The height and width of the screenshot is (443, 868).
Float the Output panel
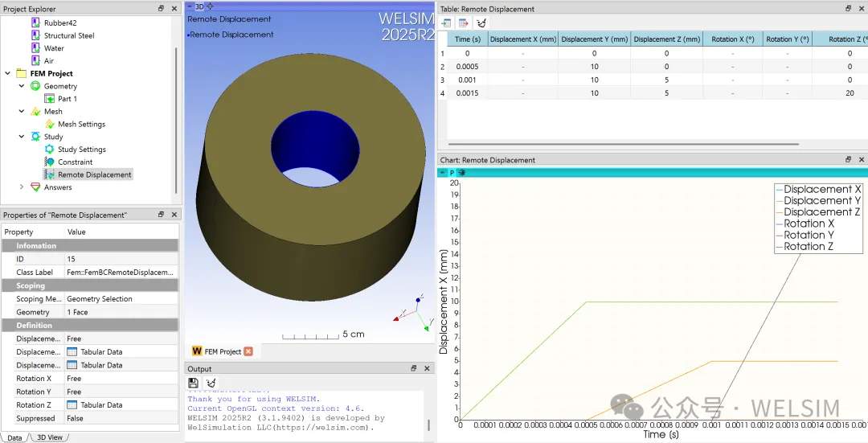pyautogui.click(x=414, y=368)
